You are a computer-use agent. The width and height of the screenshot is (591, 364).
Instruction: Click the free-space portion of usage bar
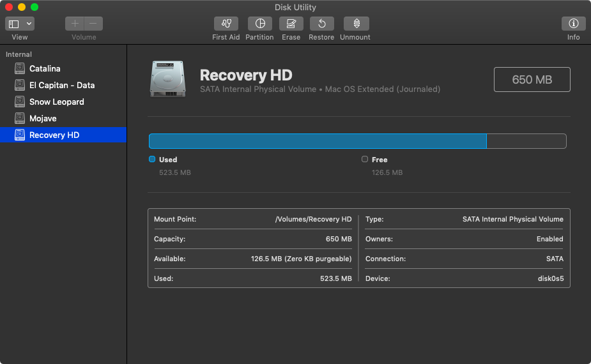coord(526,141)
